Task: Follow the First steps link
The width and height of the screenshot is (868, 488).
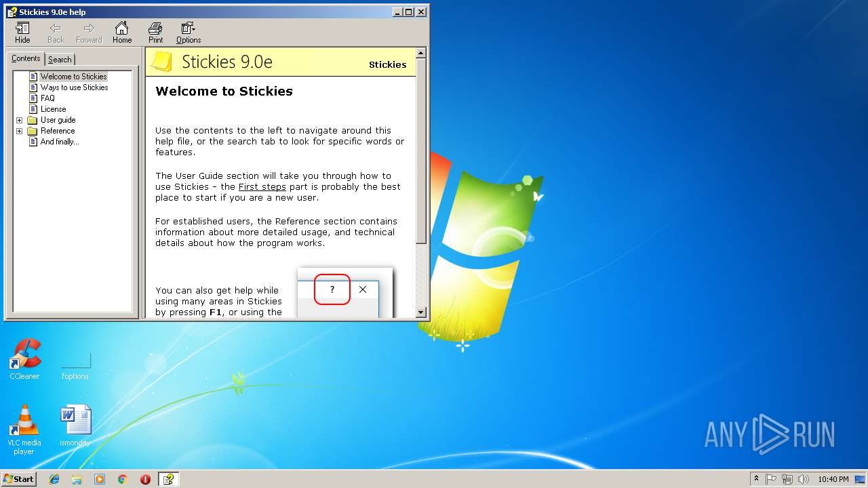Action: click(262, 187)
